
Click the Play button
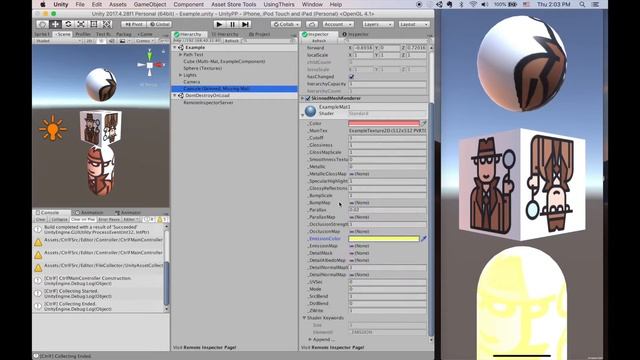coord(219,24)
